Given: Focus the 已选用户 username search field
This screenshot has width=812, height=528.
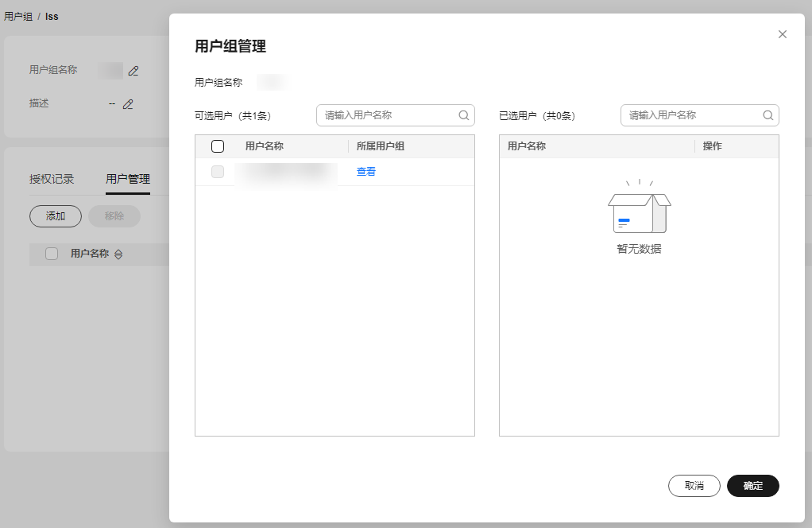Looking at the screenshot, I should pyautogui.click(x=691, y=115).
